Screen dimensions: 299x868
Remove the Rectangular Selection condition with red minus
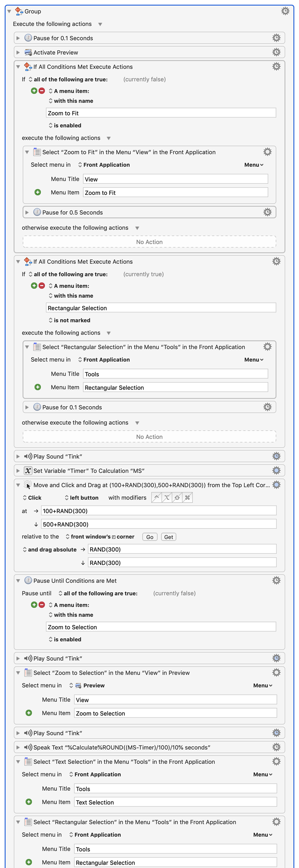coord(42,286)
